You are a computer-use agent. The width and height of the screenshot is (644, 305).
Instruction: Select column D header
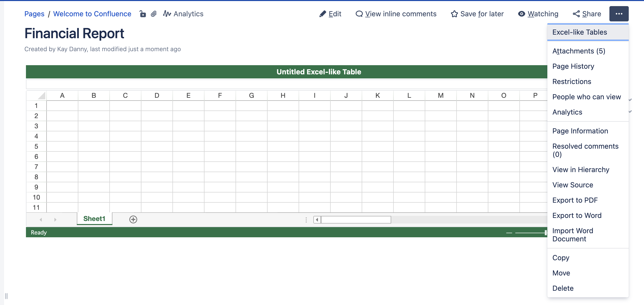click(x=157, y=95)
